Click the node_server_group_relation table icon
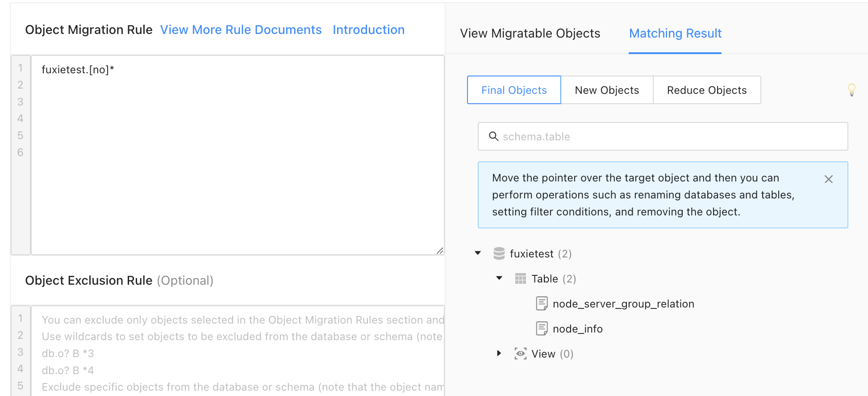Image resolution: width=868 pixels, height=396 pixels. pos(542,304)
